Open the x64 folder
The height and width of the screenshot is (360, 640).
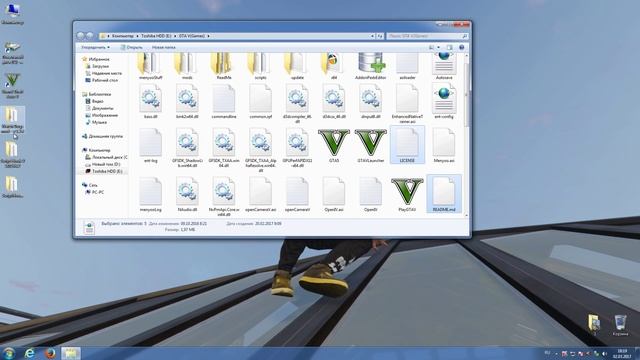[x=334, y=66]
